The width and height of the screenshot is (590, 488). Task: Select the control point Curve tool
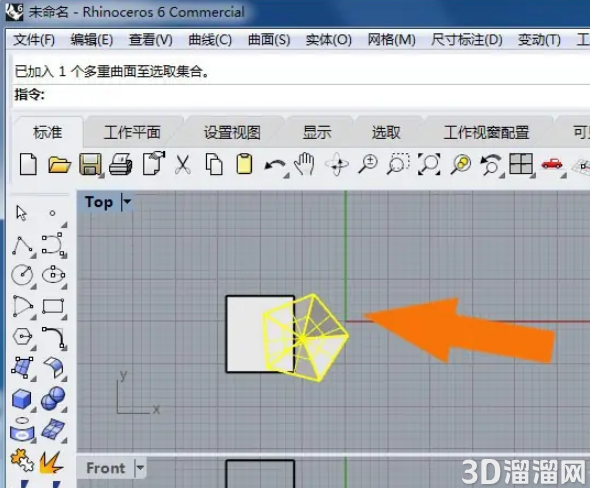(53, 244)
